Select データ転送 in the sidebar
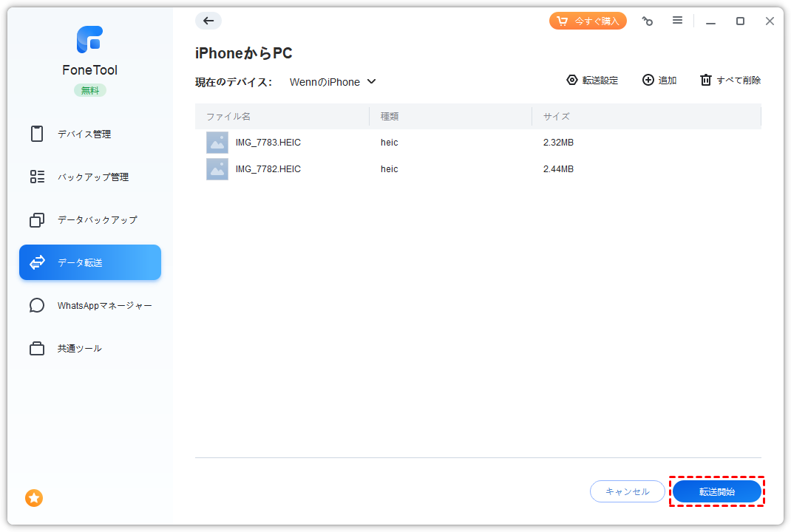 click(x=89, y=262)
